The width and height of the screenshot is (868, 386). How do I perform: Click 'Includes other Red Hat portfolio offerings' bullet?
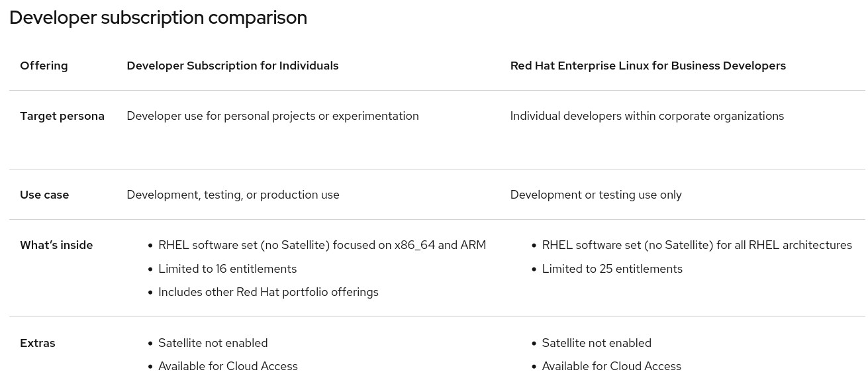pyautogui.click(x=268, y=292)
